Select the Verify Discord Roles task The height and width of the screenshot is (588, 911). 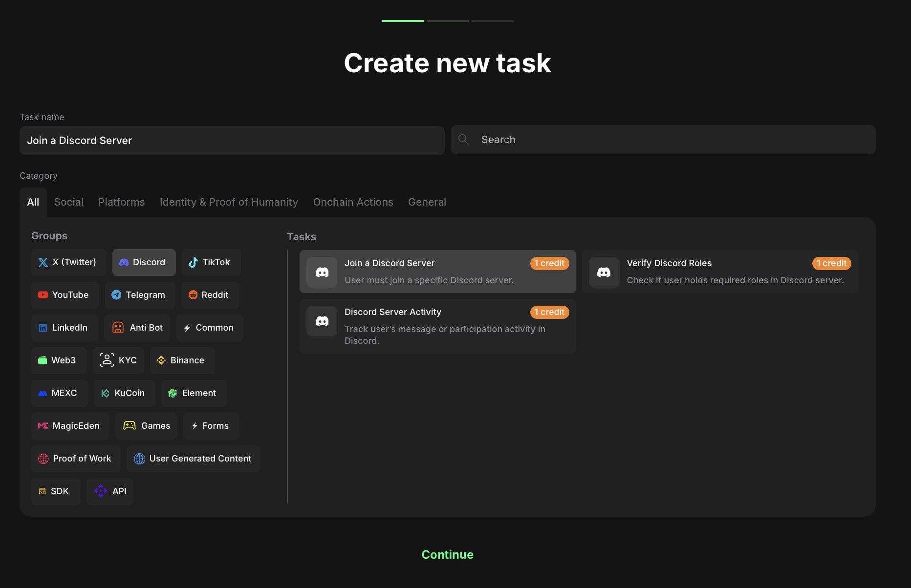click(719, 272)
